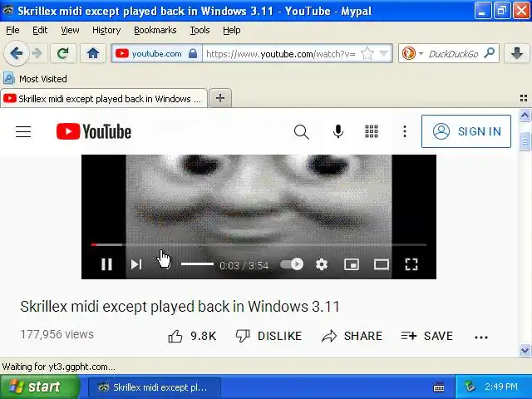Click the youtube.com site identity lock
532x399 pixels.
click(x=193, y=53)
